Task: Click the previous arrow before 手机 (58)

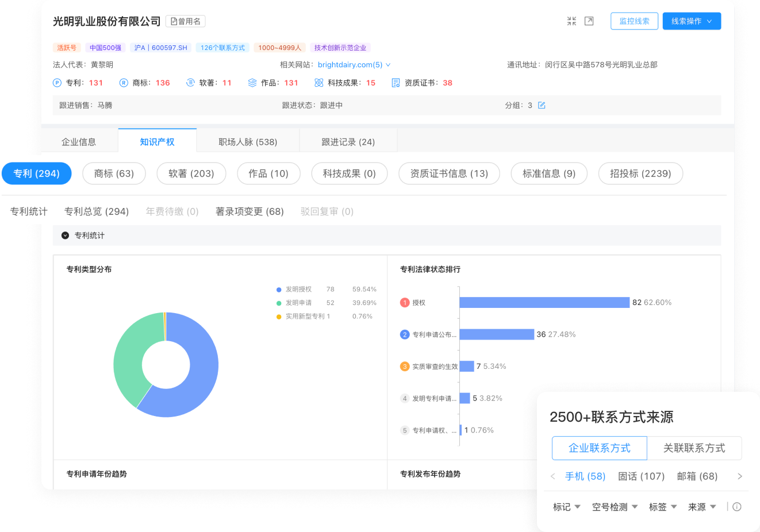Action: (x=553, y=476)
